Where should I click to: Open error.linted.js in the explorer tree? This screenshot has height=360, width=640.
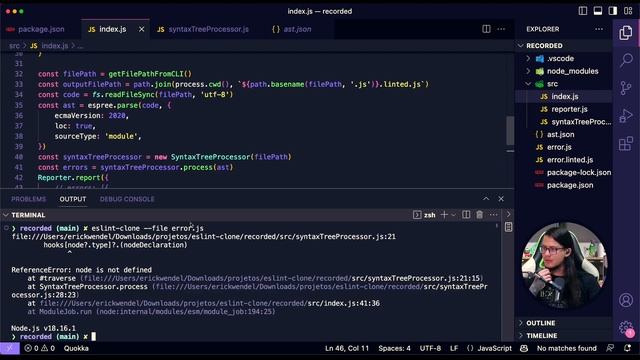click(563, 160)
